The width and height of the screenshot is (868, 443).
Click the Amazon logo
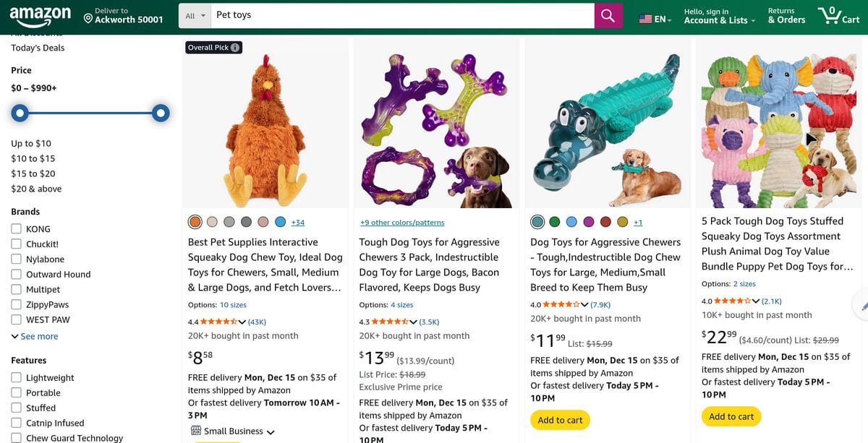(x=41, y=16)
